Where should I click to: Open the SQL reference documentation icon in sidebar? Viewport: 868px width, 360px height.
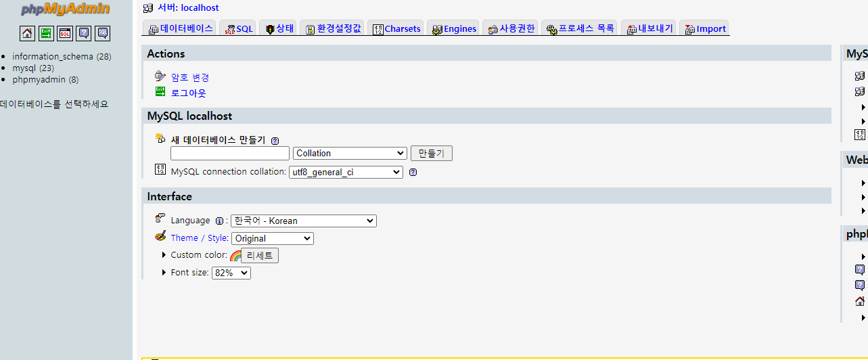point(103,33)
